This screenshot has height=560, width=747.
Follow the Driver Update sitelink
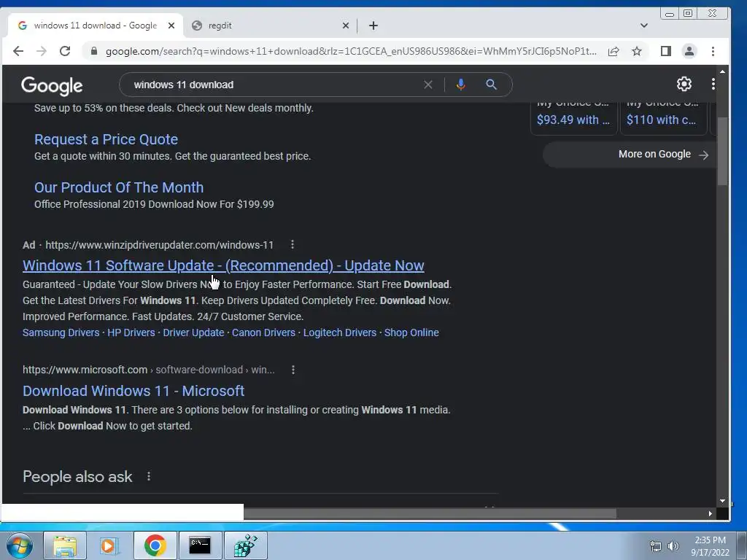click(193, 332)
